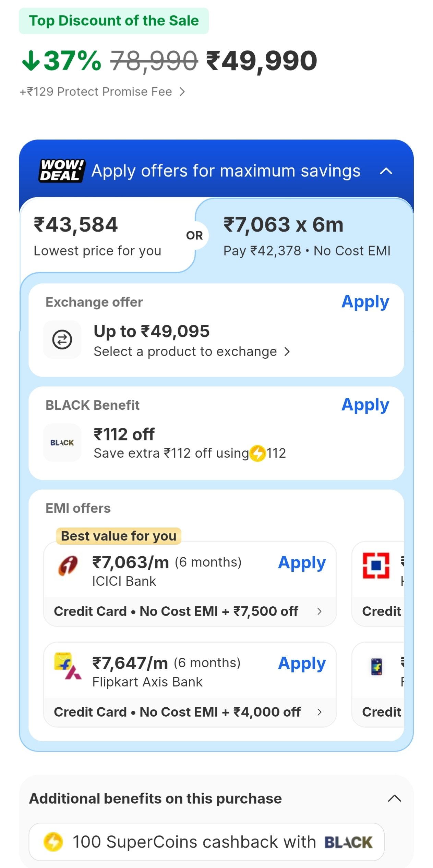This screenshot has width=433, height=868.
Task: Tap the ICICI Bank logo
Action: (x=68, y=566)
